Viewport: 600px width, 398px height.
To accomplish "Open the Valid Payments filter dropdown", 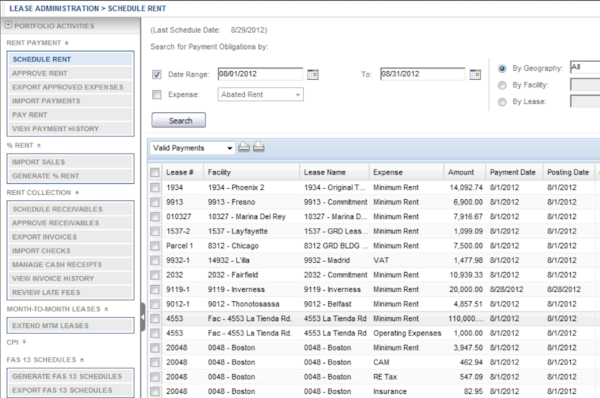I will pos(192,148).
